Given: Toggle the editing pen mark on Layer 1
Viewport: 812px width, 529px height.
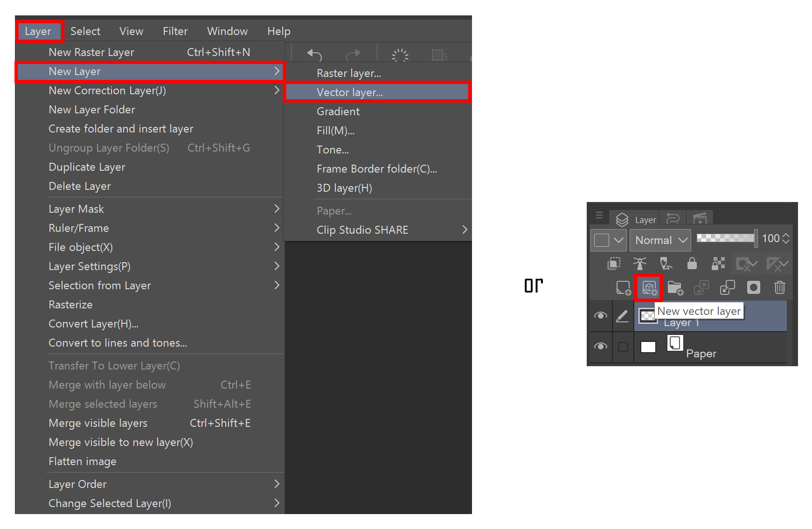Looking at the screenshot, I should (623, 316).
